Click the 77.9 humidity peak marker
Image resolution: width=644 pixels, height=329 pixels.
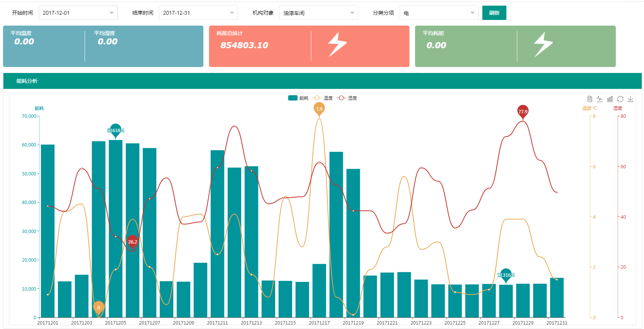[523, 111]
